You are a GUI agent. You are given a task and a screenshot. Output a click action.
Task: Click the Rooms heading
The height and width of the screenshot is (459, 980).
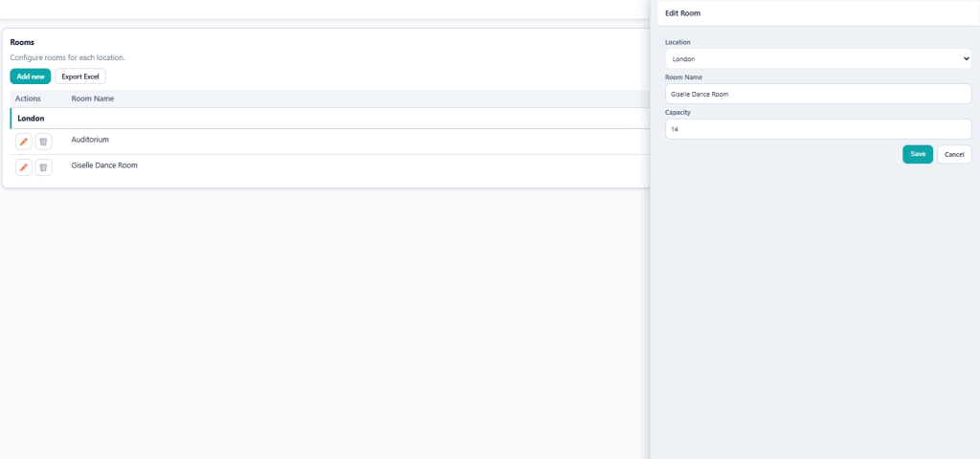[22, 42]
